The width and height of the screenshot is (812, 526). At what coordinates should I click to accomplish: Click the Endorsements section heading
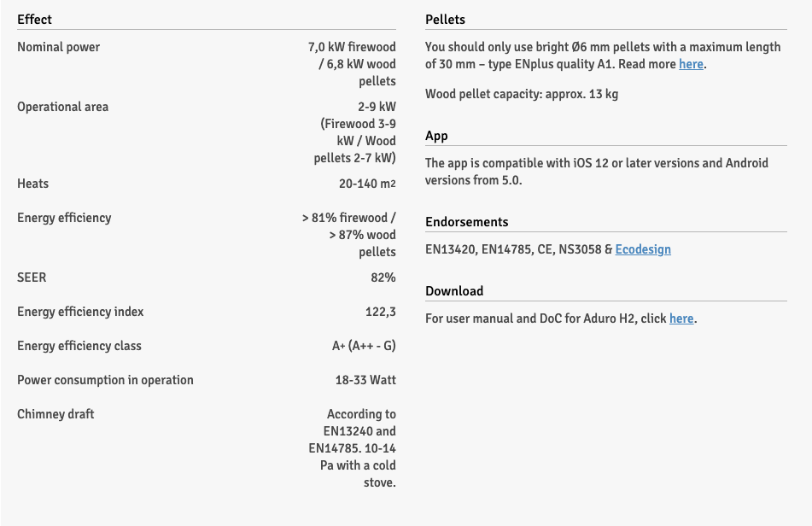466,222
